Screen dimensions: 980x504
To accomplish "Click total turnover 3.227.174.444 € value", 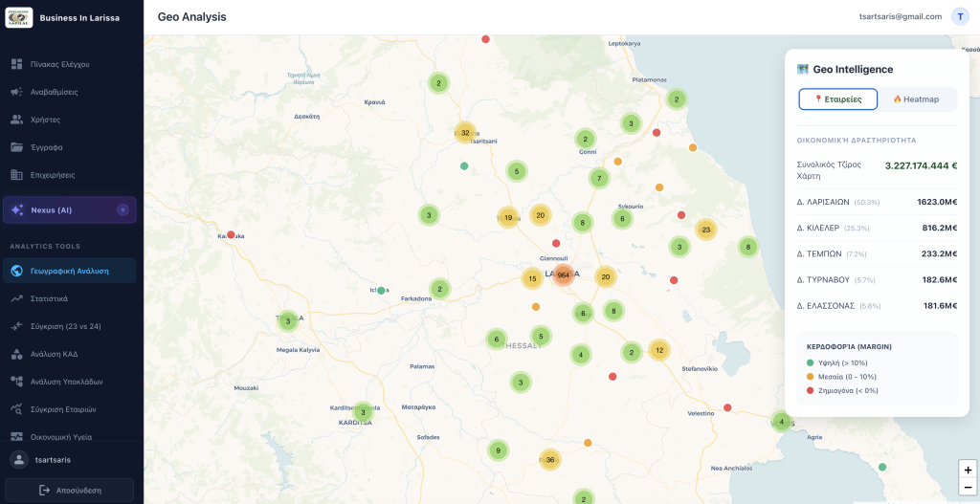I will click(922, 165).
